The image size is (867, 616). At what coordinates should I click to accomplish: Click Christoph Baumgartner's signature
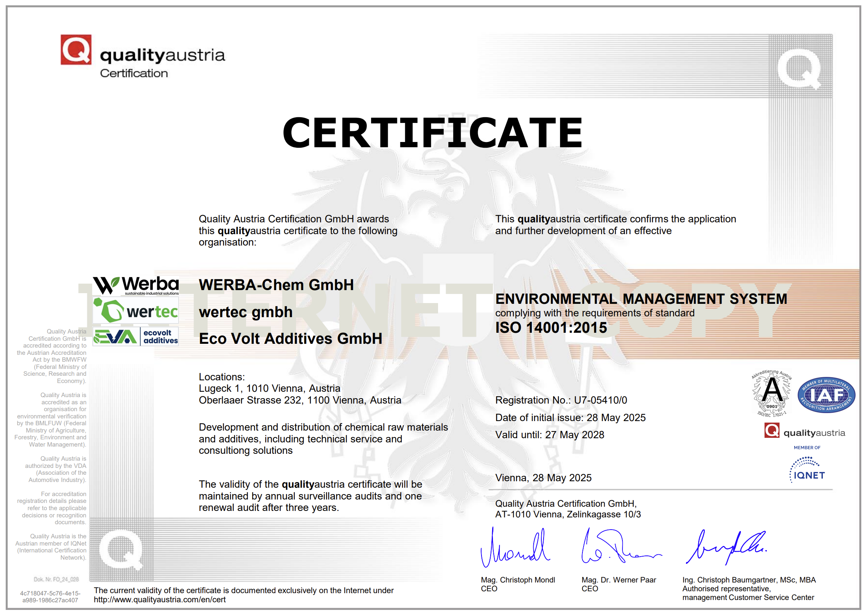point(726,547)
